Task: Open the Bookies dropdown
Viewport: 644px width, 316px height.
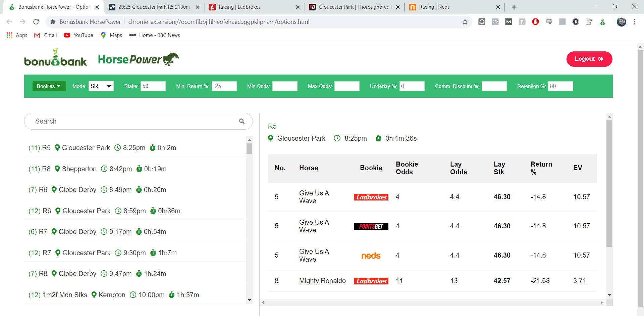Action: pos(49,86)
